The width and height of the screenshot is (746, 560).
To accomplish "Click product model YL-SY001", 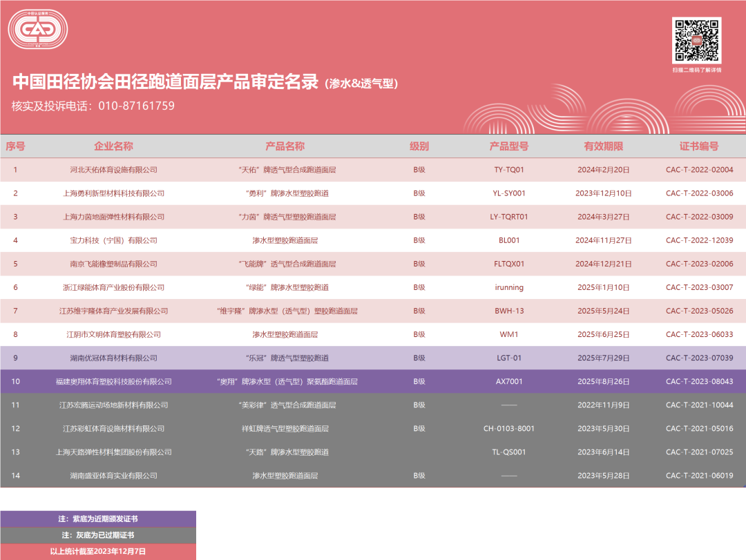I will point(509,193).
